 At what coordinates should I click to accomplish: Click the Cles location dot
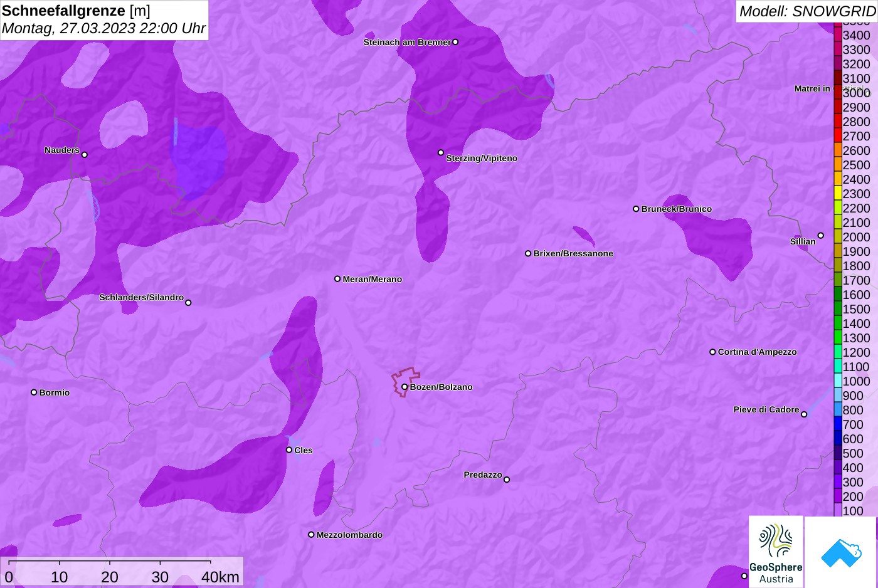289,450
